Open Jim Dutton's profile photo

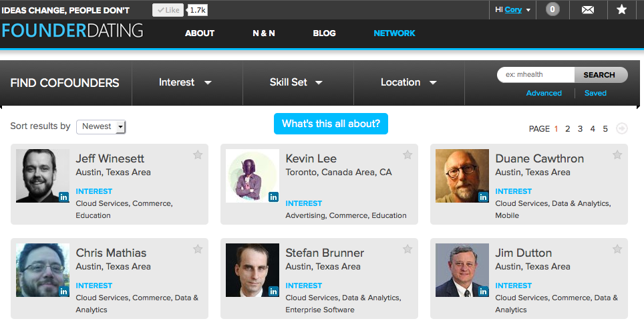coord(462,270)
